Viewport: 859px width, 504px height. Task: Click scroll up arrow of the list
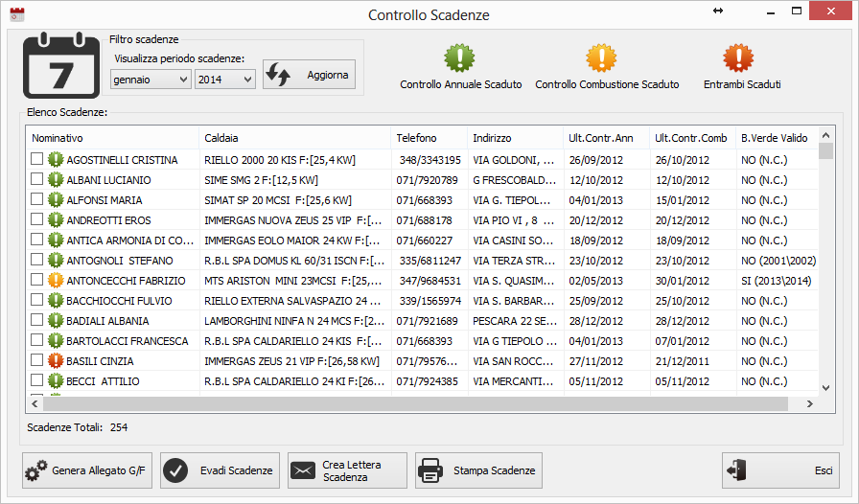[x=826, y=135]
